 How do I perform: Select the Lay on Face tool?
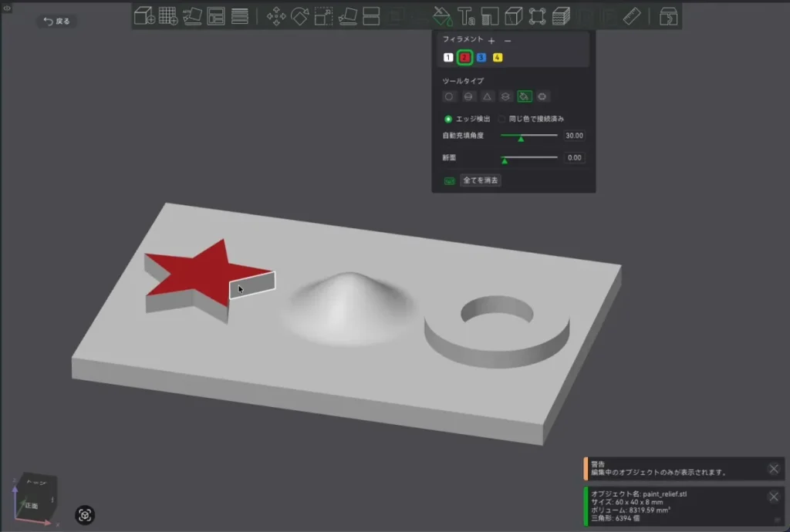(x=348, y=16)
